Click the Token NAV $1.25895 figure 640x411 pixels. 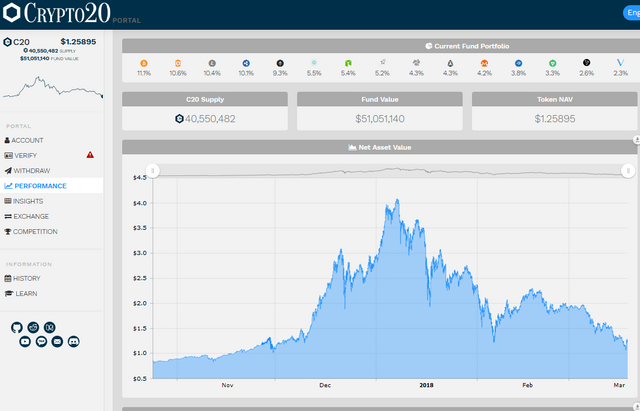[x=555, y=119]
